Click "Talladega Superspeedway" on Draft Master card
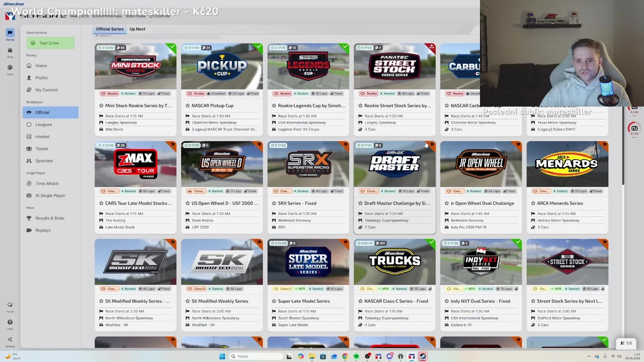 (x=387, y=220)
